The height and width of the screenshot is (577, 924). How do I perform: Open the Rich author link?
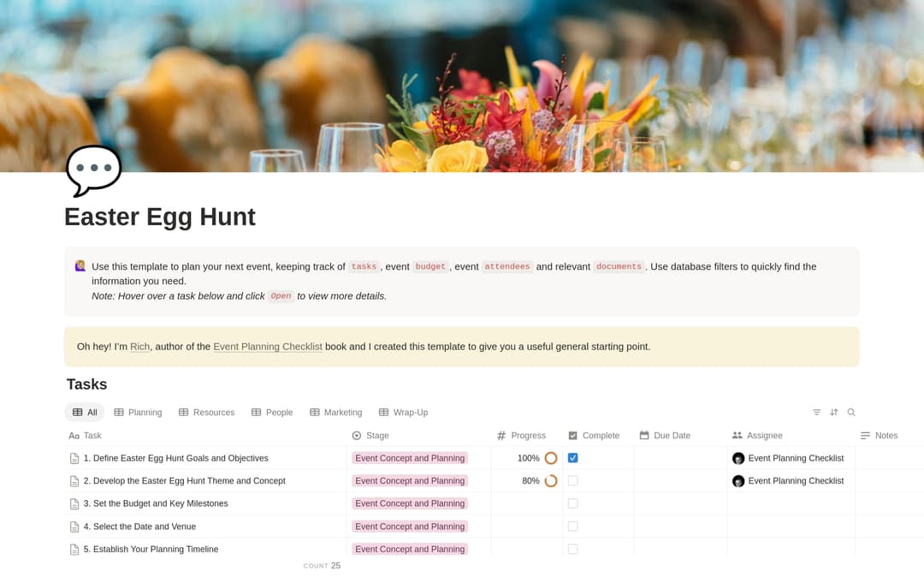coord(139,347)
